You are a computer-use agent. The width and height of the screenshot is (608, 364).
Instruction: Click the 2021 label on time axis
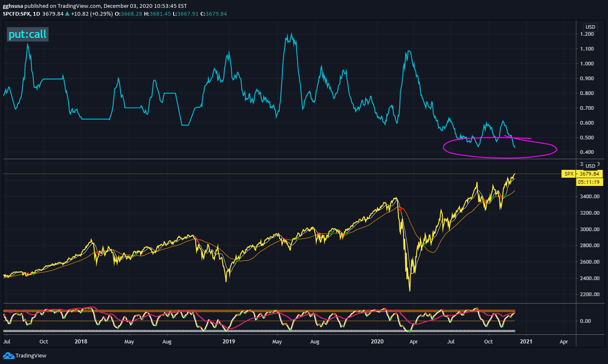tap(526, 341)
